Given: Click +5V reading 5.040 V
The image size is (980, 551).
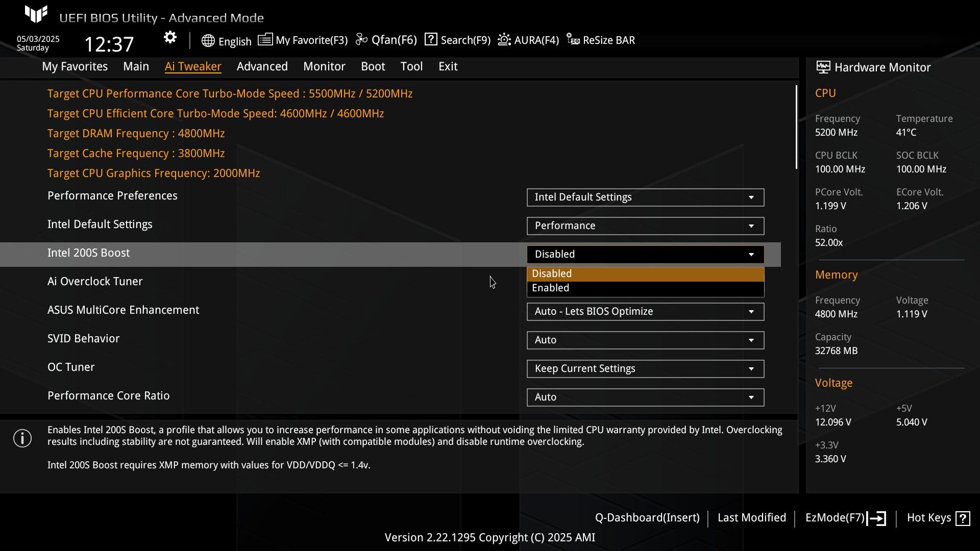Looking at the screenshot, I should [912, 422].
